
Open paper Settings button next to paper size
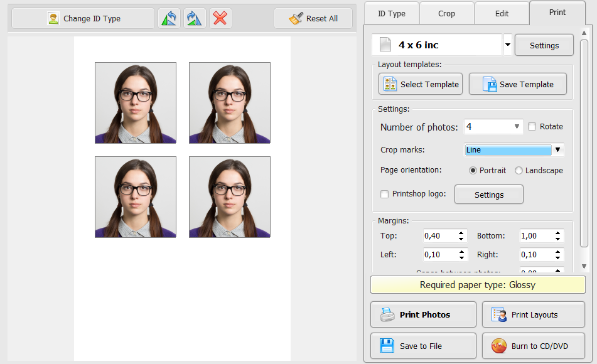544,45
